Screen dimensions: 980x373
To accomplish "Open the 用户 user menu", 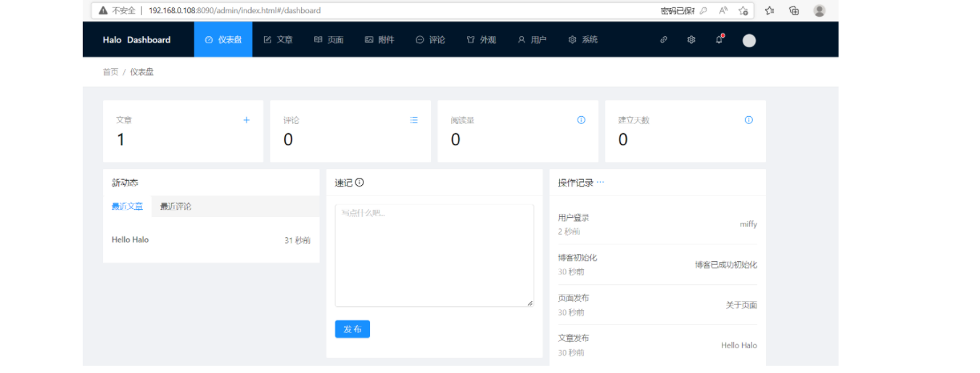I will click(x=532, y=40).
